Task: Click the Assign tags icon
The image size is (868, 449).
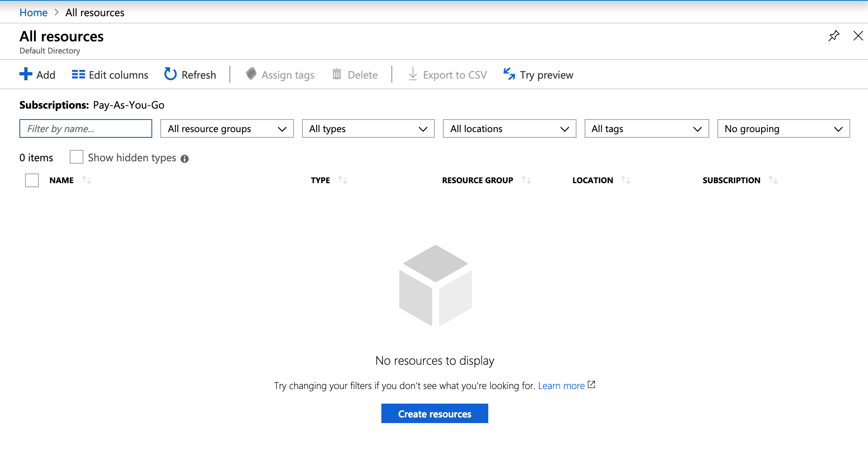Action: pos(251,74)
